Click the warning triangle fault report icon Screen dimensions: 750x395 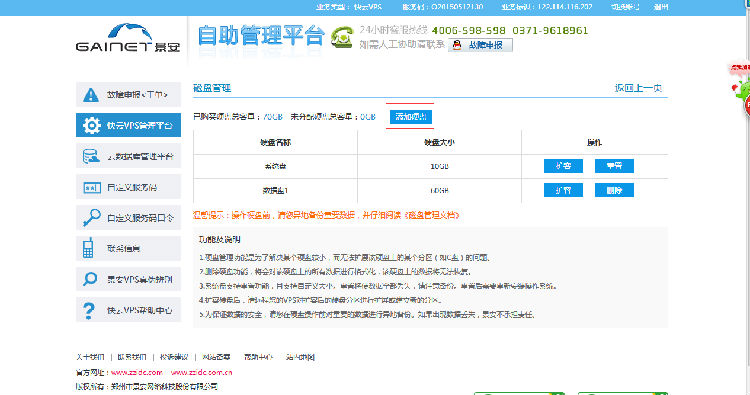click(90, 95)
